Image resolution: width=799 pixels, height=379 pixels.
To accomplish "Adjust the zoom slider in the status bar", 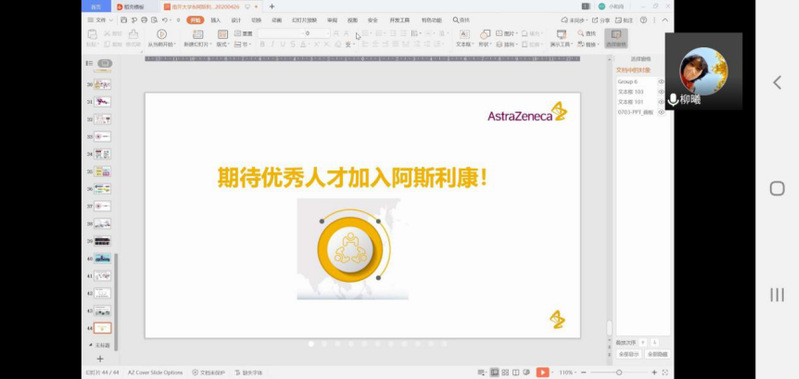I will tap(619, 372).
